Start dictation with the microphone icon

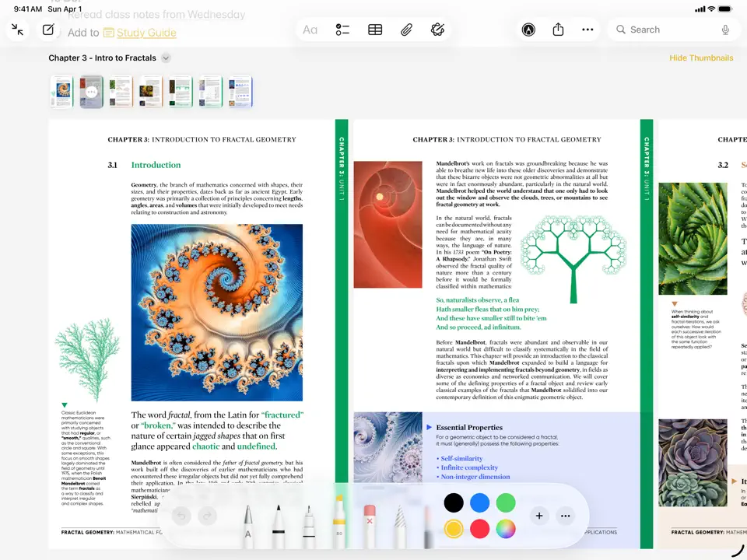[x=725, y=30]
